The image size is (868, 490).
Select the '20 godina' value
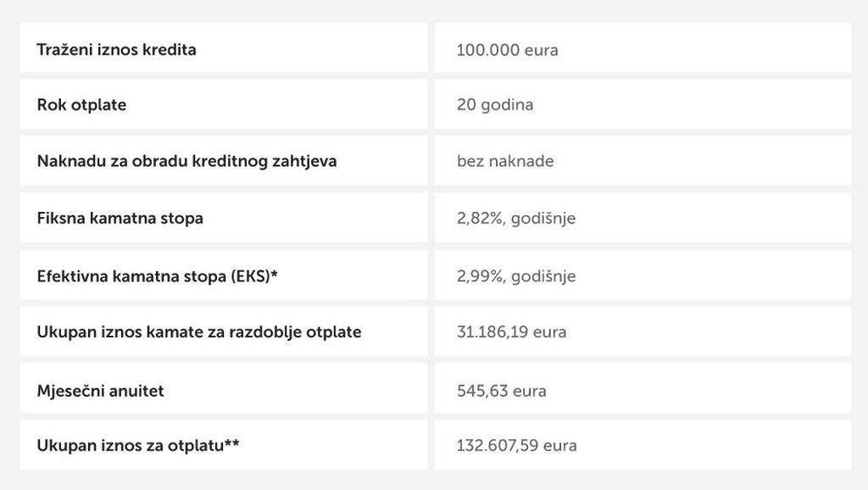coord(495,104)
